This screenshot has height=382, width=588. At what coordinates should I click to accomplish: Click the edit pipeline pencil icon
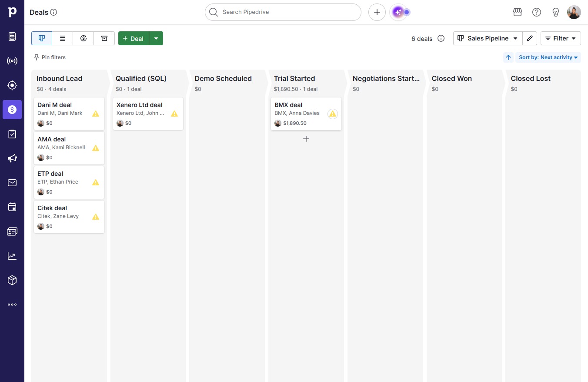530,38
